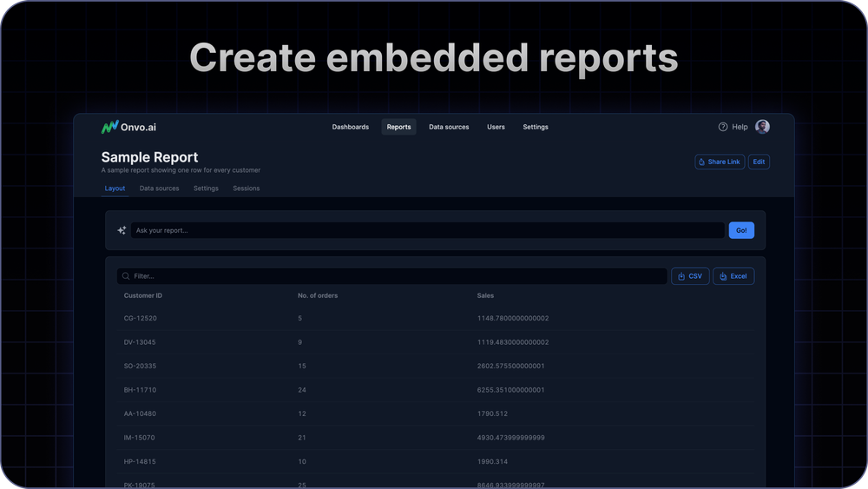Click the download icon on CSV button
Image resolution: width=868 pixels, height=489 pixels.
(681, 276)
